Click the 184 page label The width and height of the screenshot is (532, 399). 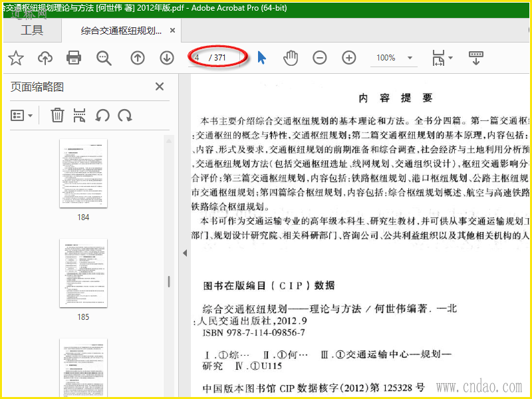(x=83, y=217)
